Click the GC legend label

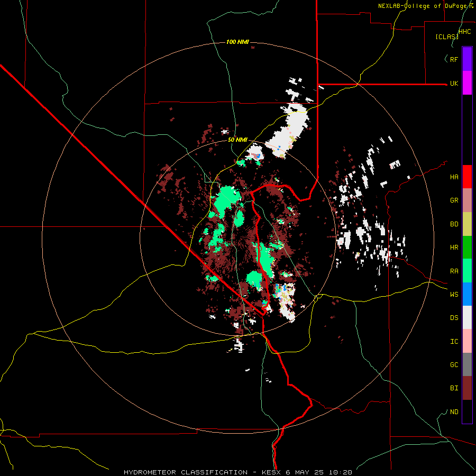coord(454,365)
